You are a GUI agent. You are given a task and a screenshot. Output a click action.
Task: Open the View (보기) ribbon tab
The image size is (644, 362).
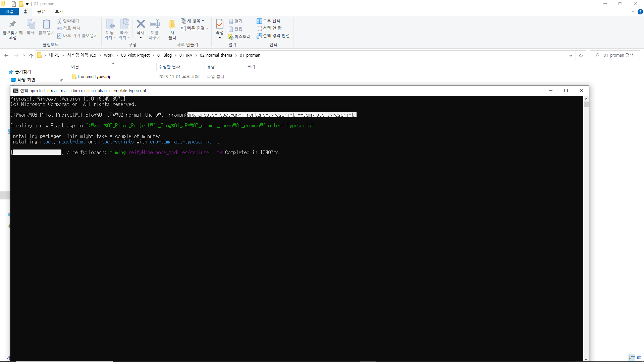point(59,11)
